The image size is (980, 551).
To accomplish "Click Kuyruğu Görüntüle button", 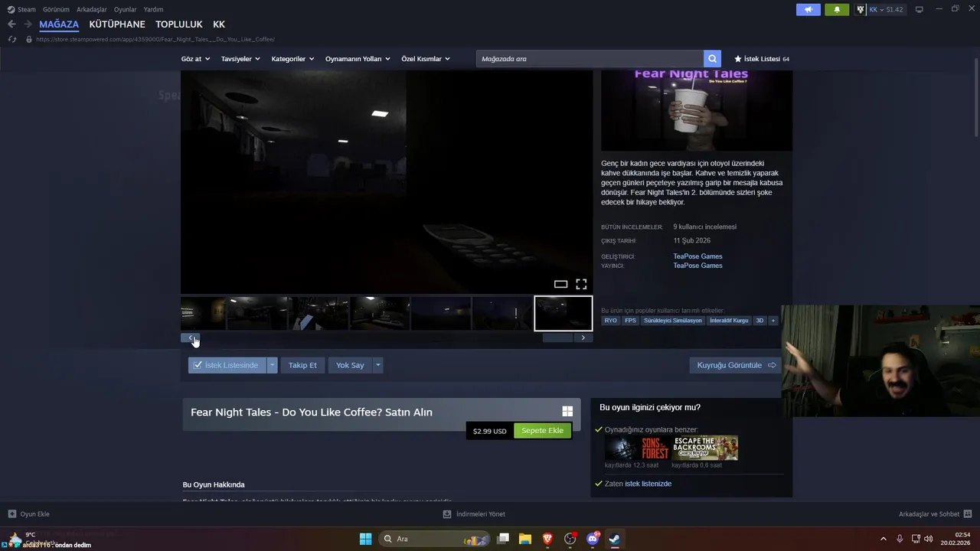I will [737, 365].
